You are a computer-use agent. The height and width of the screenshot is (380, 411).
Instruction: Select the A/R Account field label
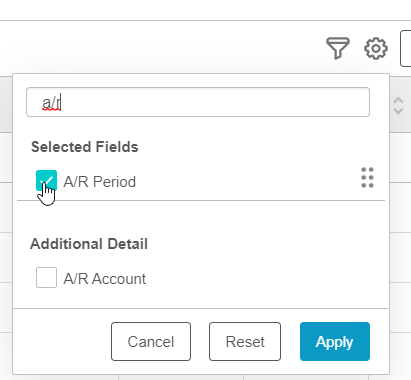click(105, 279)
